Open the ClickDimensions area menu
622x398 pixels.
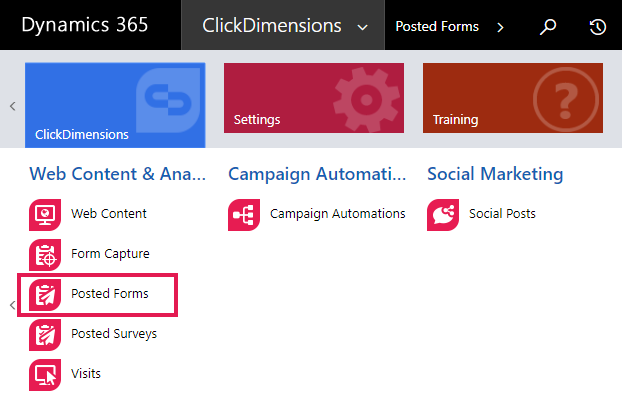pyautogui.click(x=283, y=25)
